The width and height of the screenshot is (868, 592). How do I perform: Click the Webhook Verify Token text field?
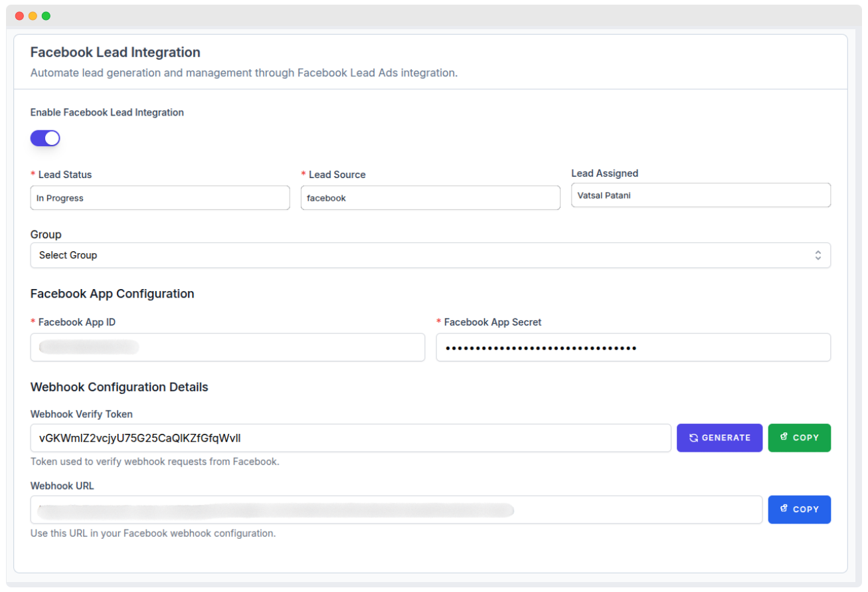[351, 438]
